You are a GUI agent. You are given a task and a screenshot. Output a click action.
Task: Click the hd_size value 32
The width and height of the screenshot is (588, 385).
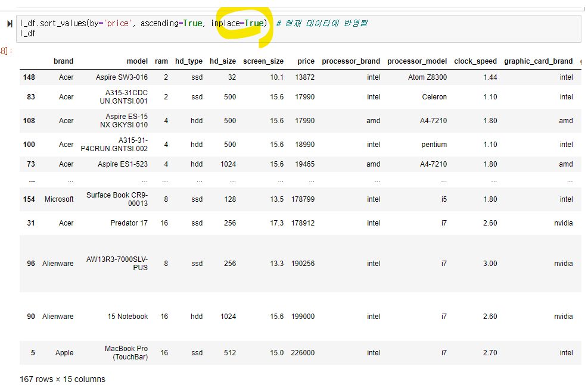pyautogui.click(x=232, y=77)
